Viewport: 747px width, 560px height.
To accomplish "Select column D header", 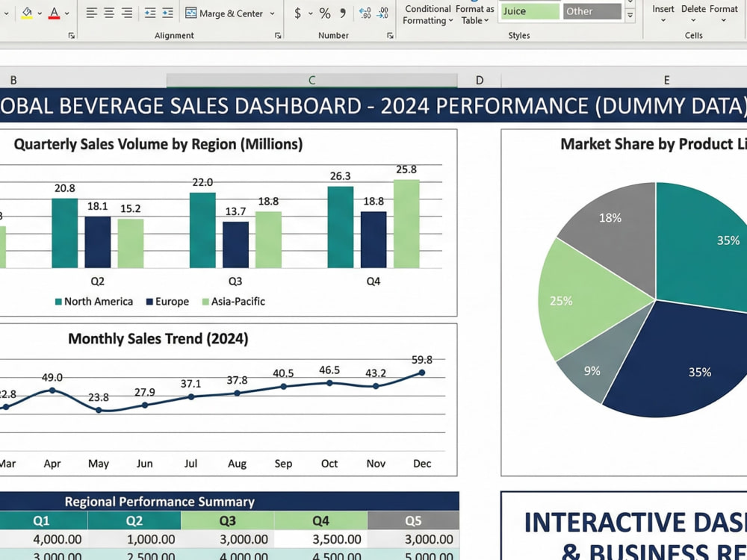I will click(480, 80).
